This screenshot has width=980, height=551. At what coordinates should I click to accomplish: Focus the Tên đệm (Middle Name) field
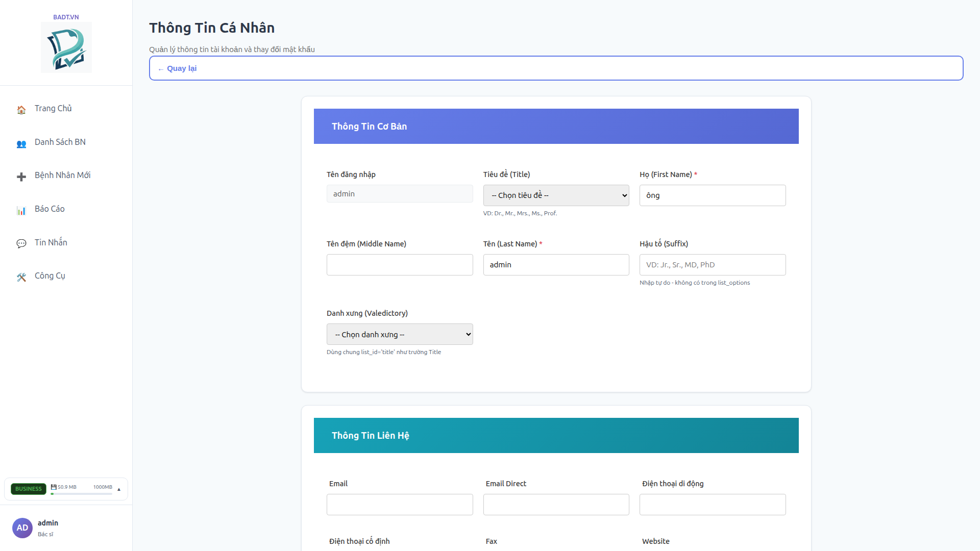click(x=400, y=265)
